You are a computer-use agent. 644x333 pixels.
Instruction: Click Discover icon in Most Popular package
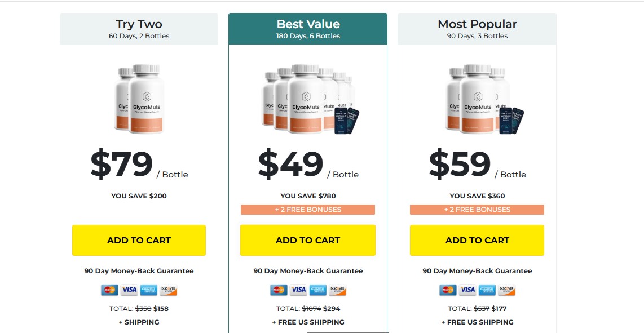tap(506, 290)
